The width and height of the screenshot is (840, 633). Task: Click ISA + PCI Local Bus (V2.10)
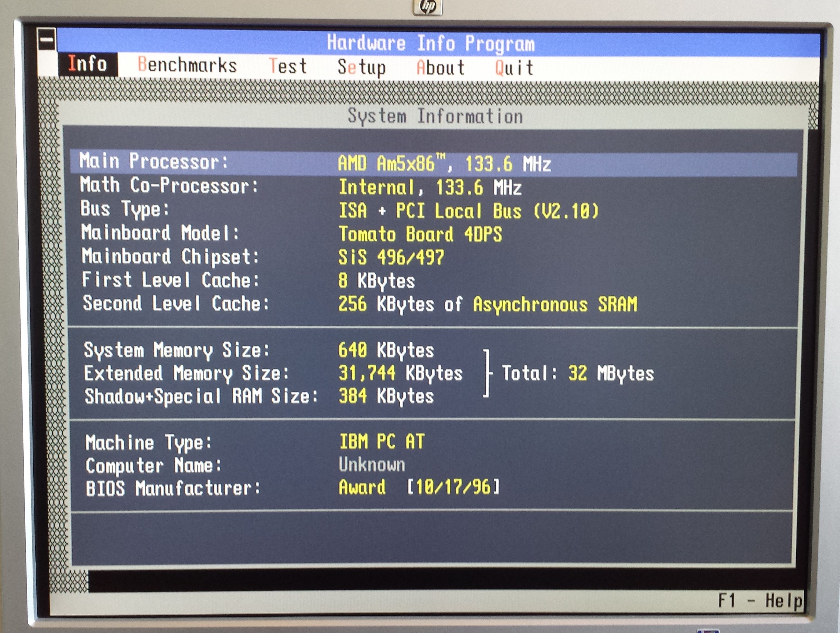click(469, 211)
